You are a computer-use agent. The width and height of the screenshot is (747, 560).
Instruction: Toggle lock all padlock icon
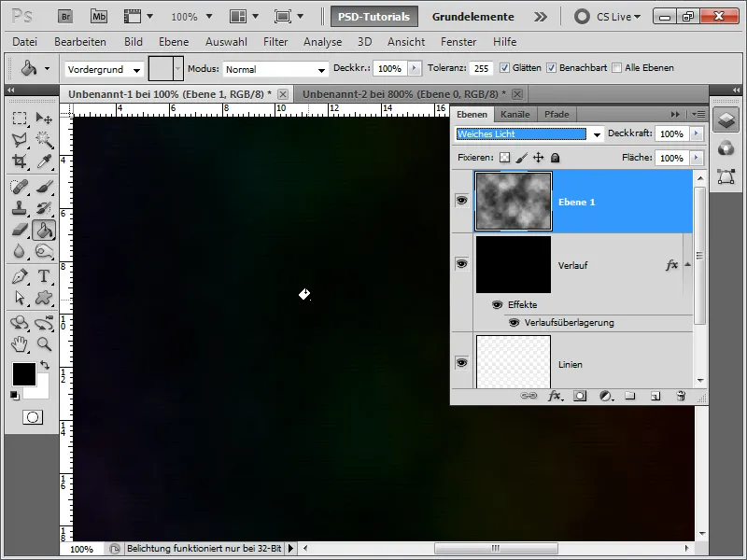(555, 158)
